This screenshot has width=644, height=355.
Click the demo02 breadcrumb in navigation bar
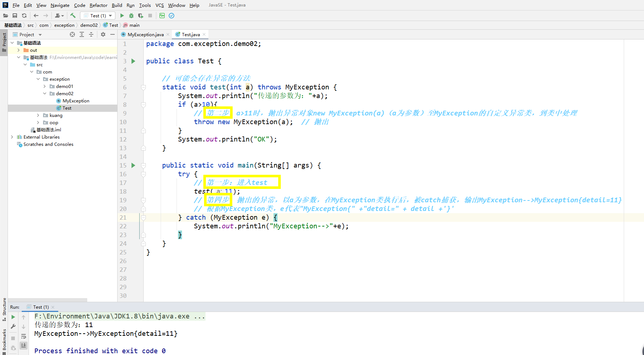click(x=89, y=25)
